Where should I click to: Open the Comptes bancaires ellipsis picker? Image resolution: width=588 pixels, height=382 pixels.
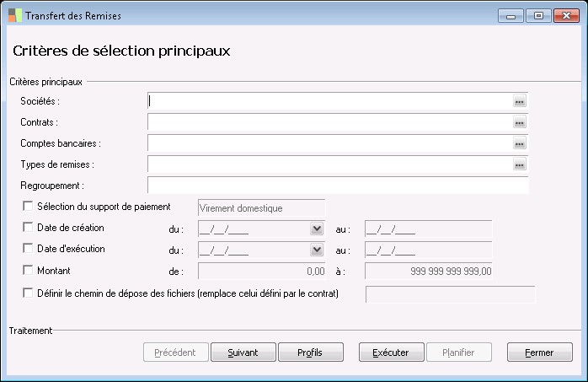pos(520,144)
